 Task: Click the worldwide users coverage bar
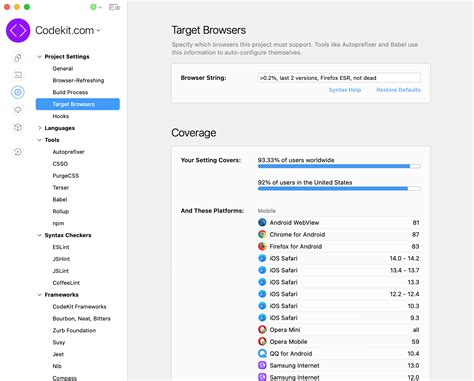(x=339, y=166)
